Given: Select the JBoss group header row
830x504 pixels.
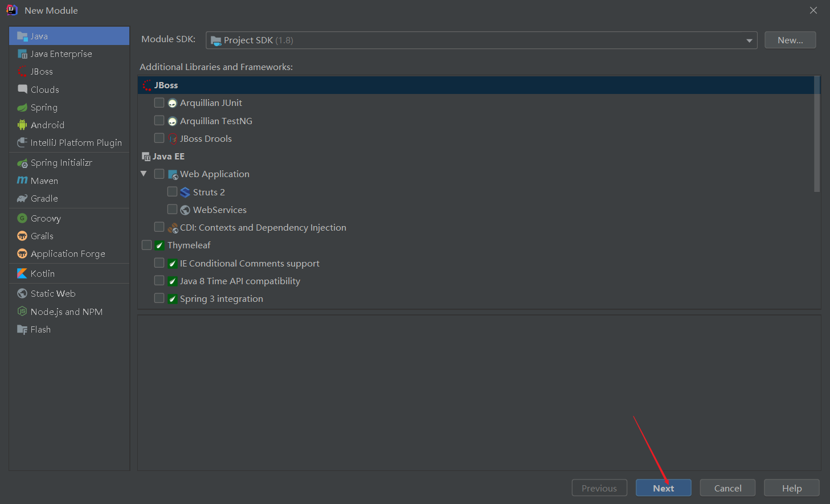Looking at the screenshot, I should click(476, 85).
